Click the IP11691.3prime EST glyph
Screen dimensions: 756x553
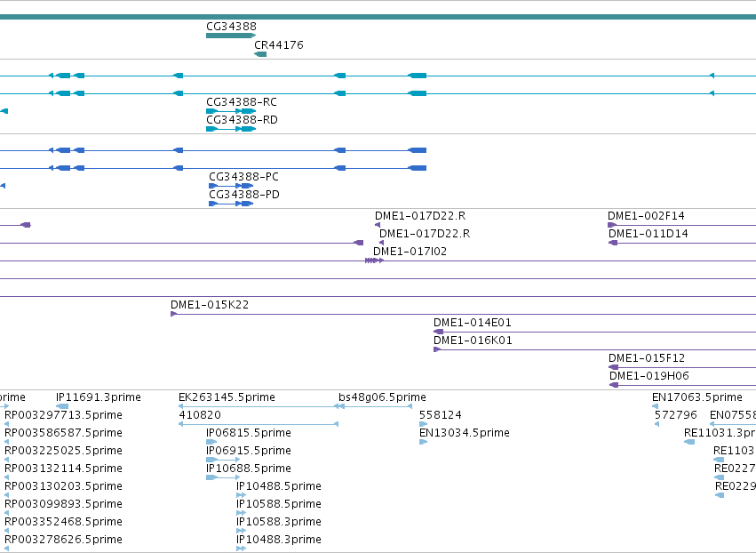(x=62, y=406)
